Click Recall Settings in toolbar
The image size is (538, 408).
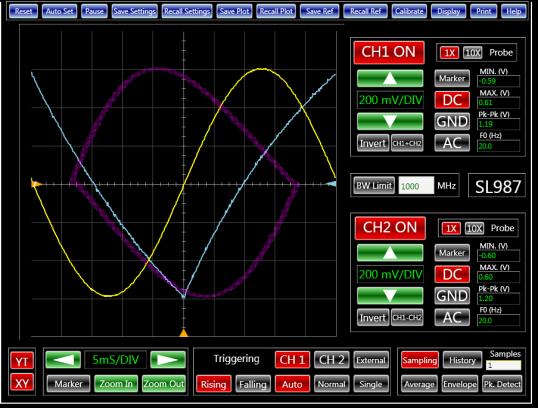pos(187,11)
